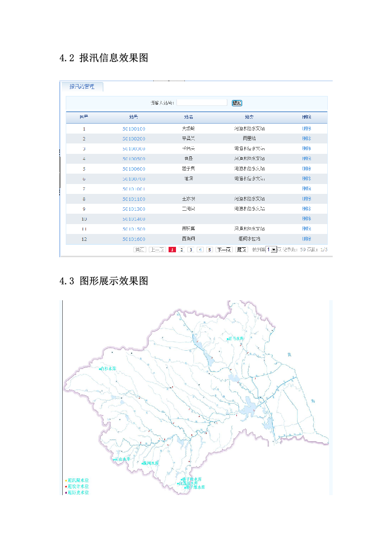Delete the row for station 50100700
The height and width of the screenshot is (555, 392).
click(307, 179)
